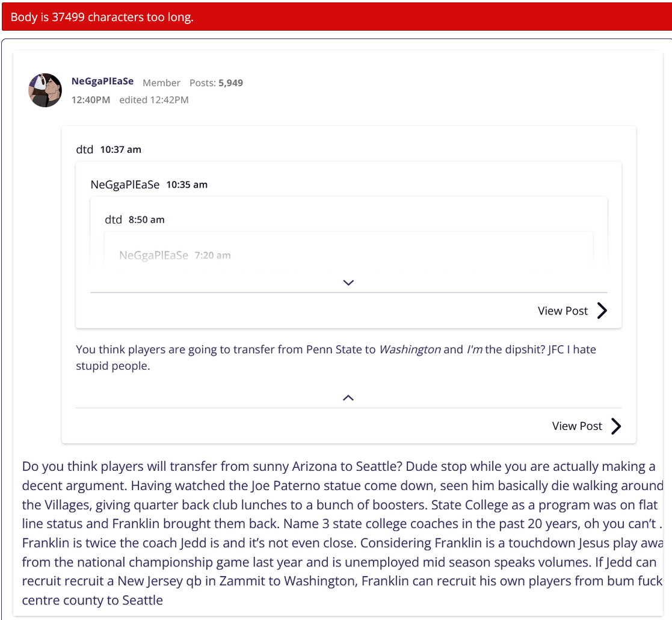Open the NeGgaPlEaSe profile from the post header

[102, 82]
